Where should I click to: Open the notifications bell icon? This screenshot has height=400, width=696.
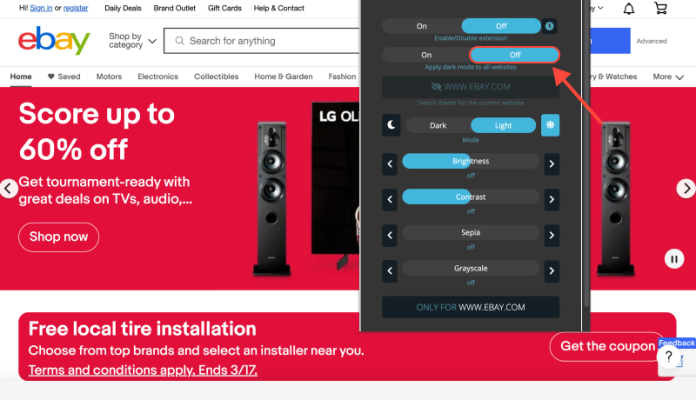(629, 8)
